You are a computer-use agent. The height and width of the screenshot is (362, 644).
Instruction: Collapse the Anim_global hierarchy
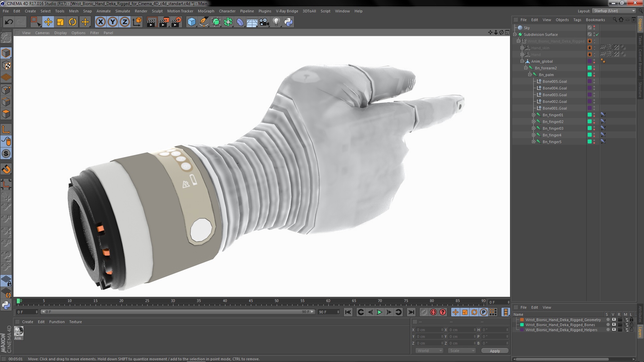click(522, 61)
